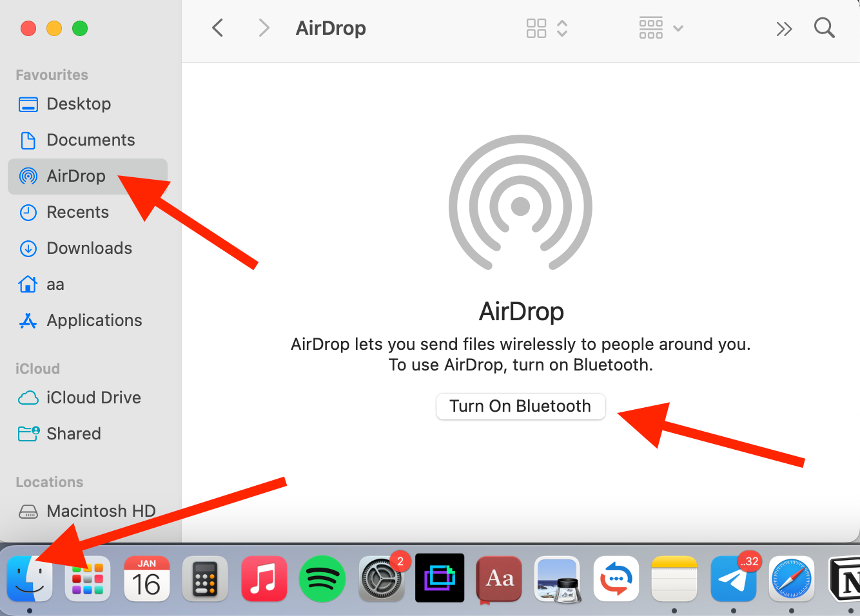
Task: Launch Safari from the Dock
Action: tap(792, 579)
